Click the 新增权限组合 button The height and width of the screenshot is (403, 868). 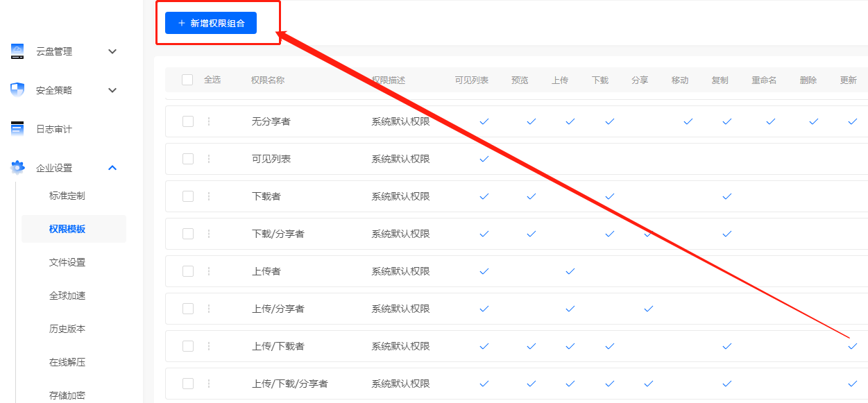click(211, 23)
